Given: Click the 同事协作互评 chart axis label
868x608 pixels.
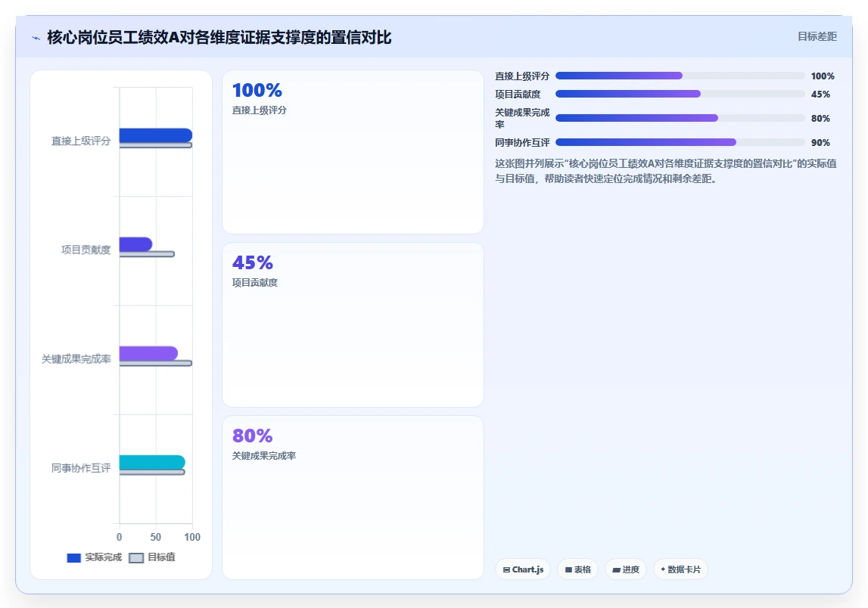Looking at the screenshot, I should point(81,469).
